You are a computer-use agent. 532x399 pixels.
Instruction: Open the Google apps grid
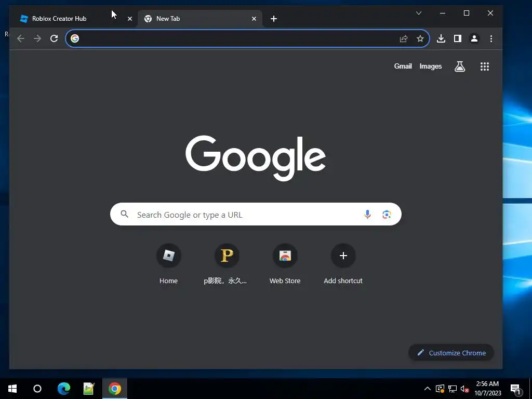point(485,66)
